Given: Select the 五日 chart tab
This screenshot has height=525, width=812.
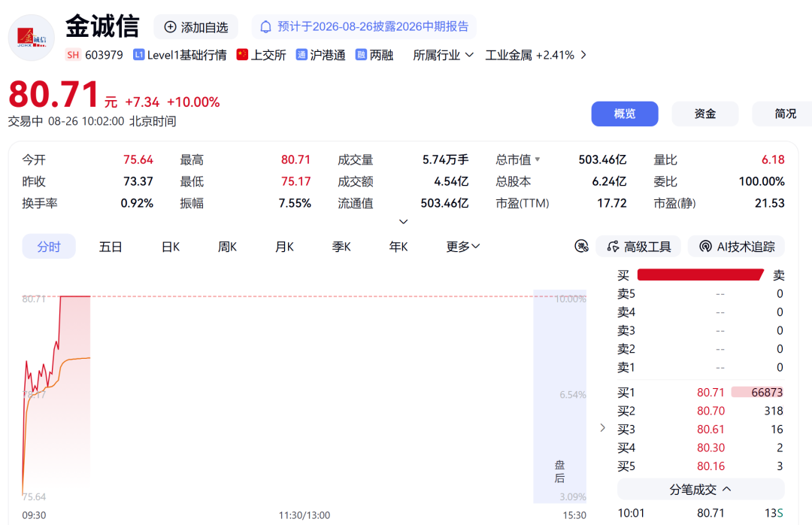Looking at the screenshot, I should pos(111,247).
